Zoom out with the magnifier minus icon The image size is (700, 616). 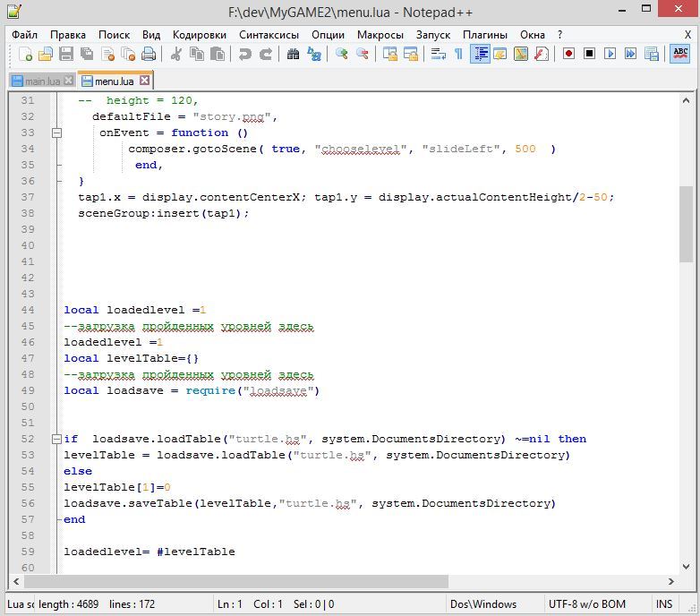click(362, 54)
